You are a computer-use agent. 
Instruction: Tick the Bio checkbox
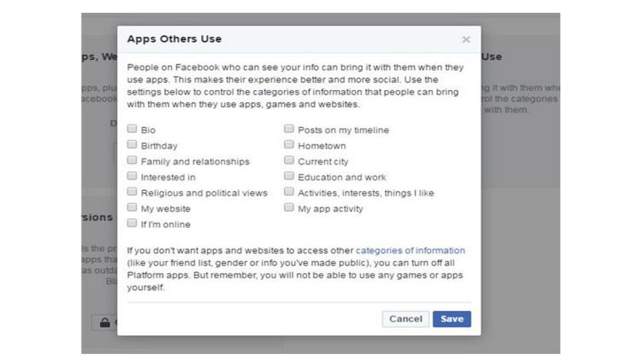coord(132,129)
